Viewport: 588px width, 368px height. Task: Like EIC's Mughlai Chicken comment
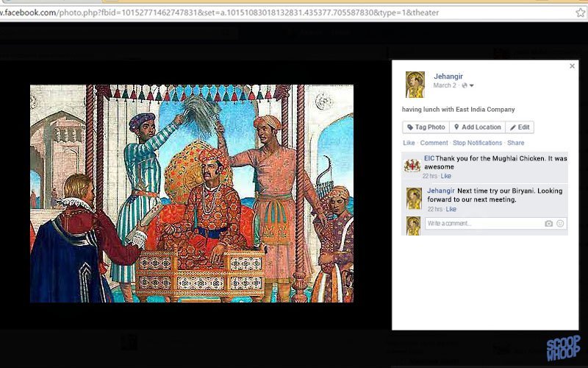446,176
